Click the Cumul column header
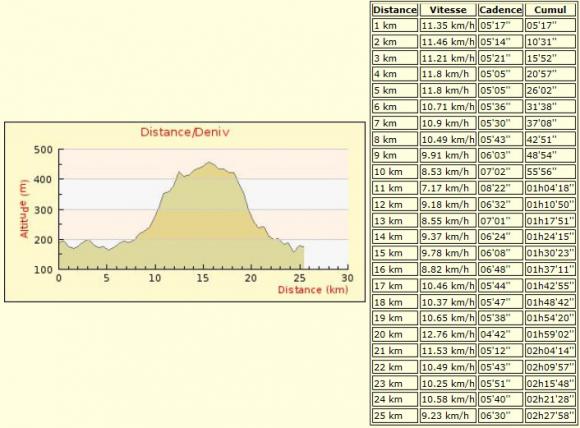This screenshot has width=580, height=428. pyautogui.click(x=550, y=10)
